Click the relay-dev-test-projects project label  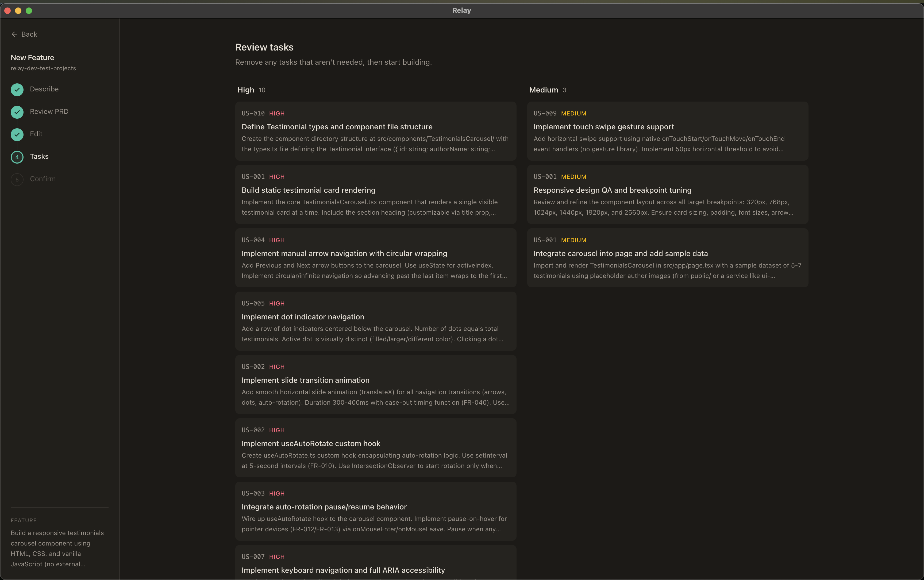[x=43, y=68]
